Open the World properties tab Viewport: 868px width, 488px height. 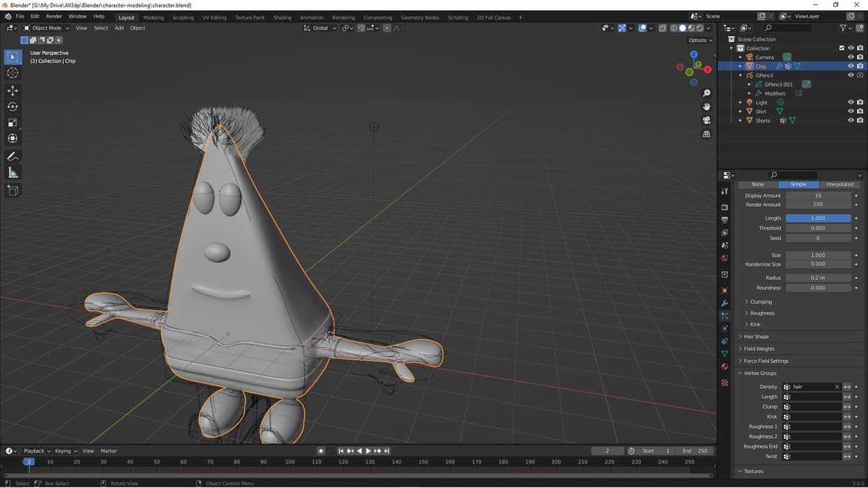pos(725,258)
